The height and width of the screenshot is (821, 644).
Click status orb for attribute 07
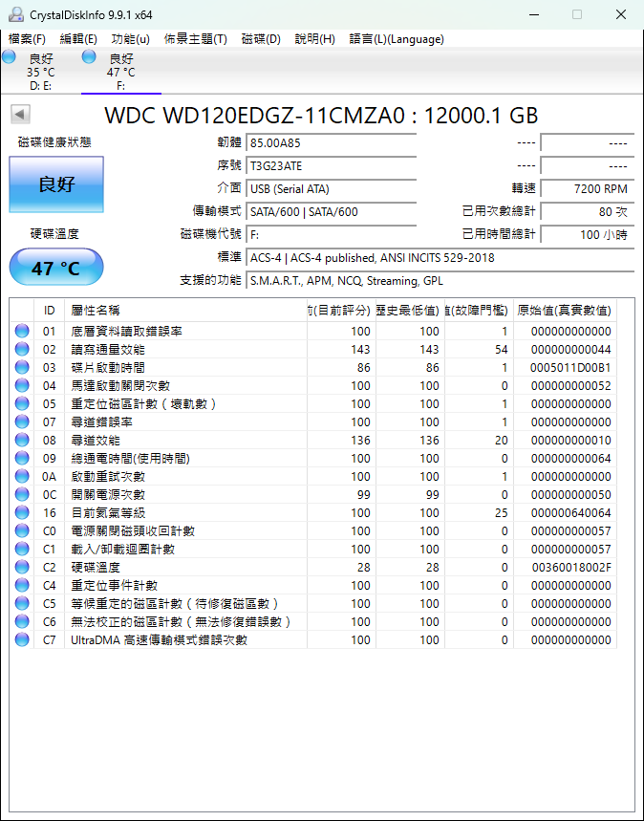click(22, 422)
